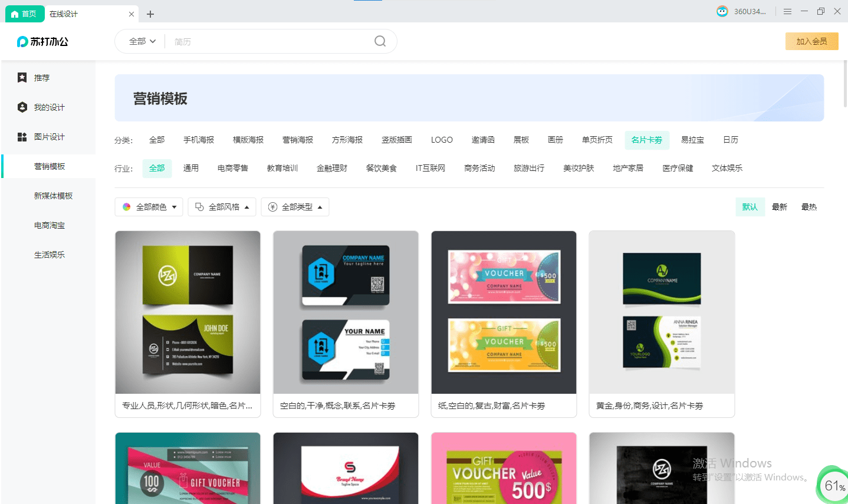Select 生活娱乐 in the sidebar
The width and height of the screenshot is (848, 504).
tap(50, 255)
